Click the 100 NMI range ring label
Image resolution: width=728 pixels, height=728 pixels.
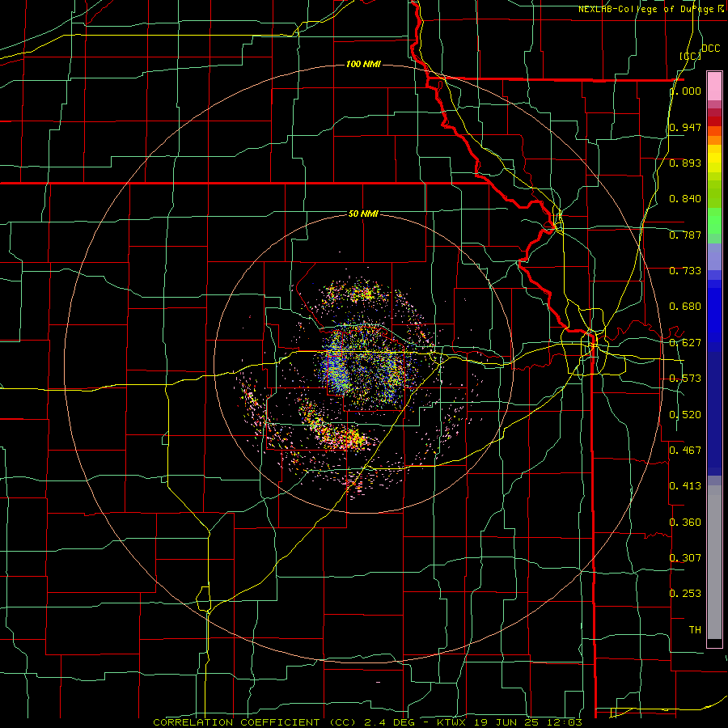[363, 64]
